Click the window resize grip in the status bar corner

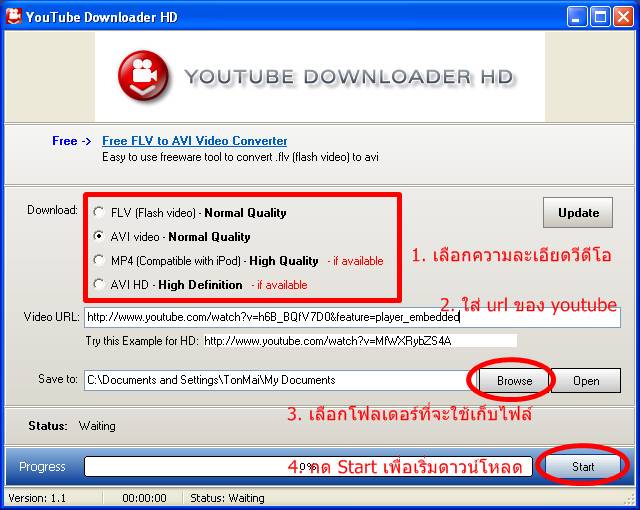[630, 499]
